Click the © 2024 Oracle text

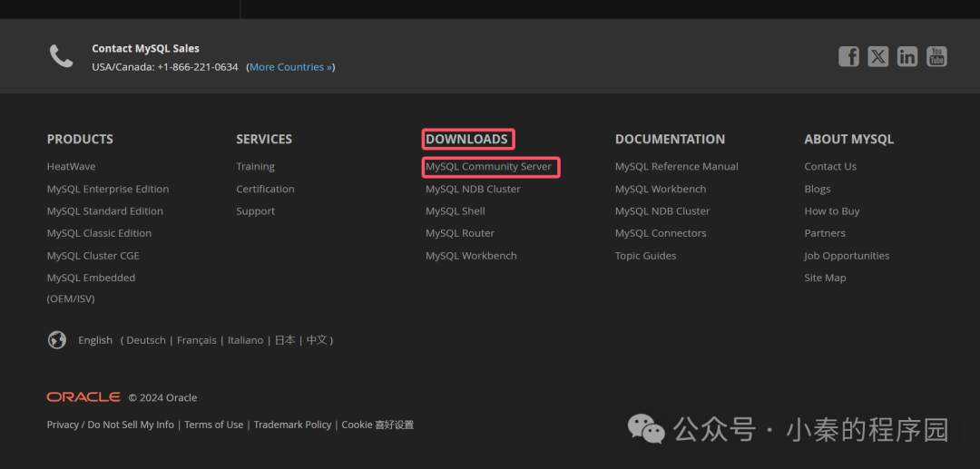point(162,398)
